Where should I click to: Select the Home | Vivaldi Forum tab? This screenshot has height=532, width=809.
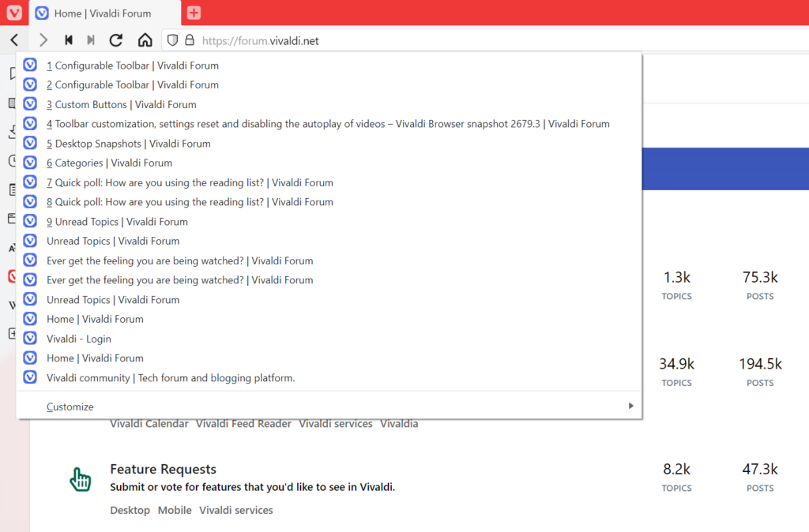tap(105, 13)
